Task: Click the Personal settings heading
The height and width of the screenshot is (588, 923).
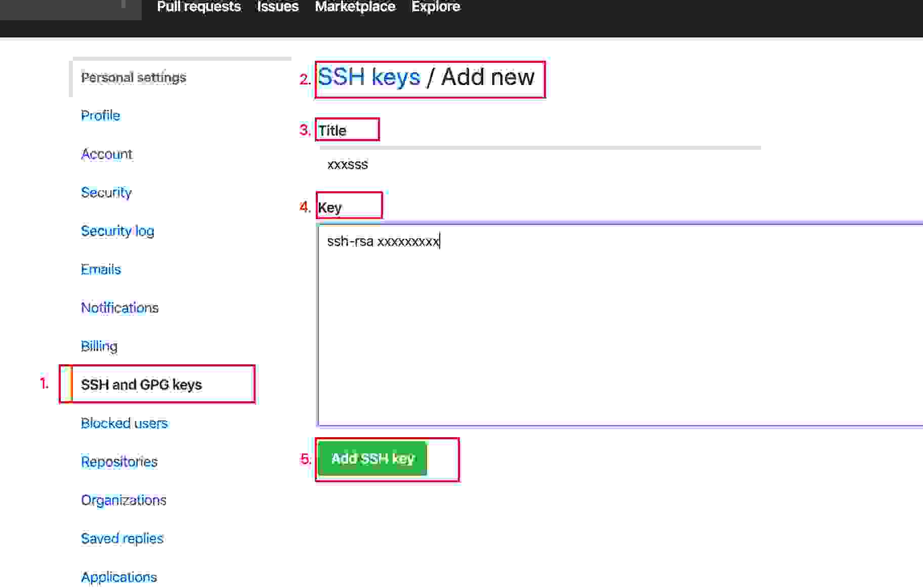Action: click(x=134, y=77)
